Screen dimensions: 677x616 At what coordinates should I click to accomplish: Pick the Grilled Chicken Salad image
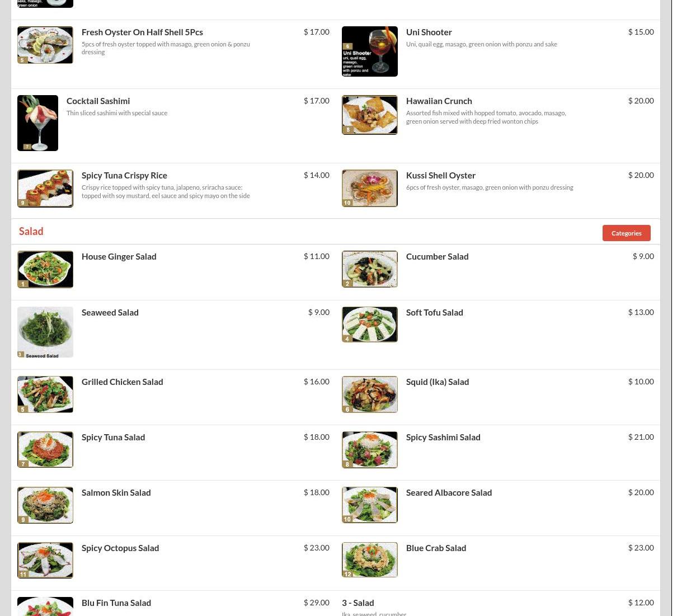coord(45,394)
